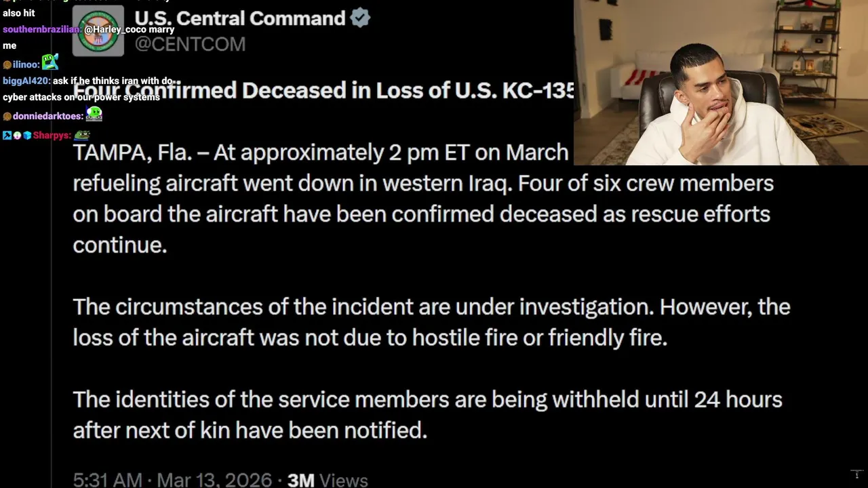Click donniedarktoes's green alien emote
Screen dimensions: 868x488
pos(94,115)
